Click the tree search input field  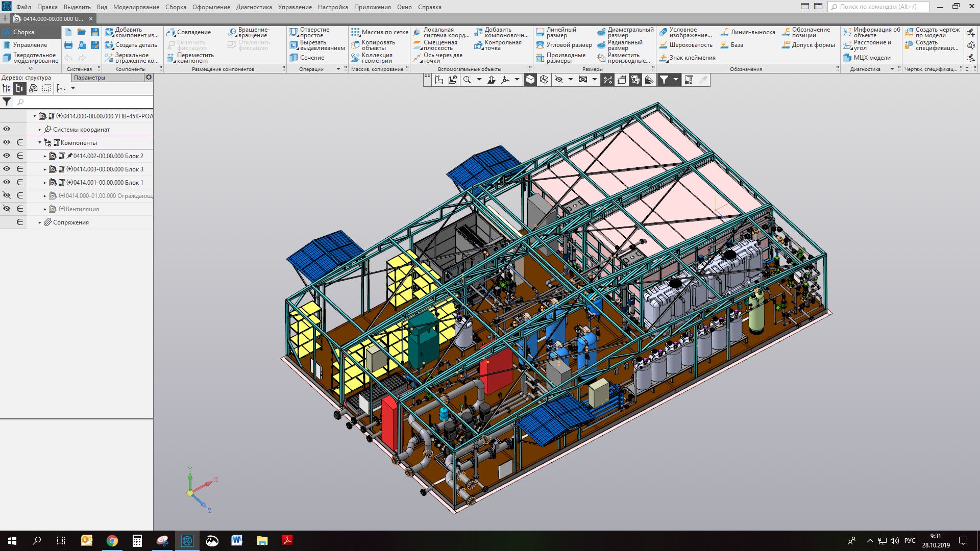pyautogui.click(x=84, y=102)
